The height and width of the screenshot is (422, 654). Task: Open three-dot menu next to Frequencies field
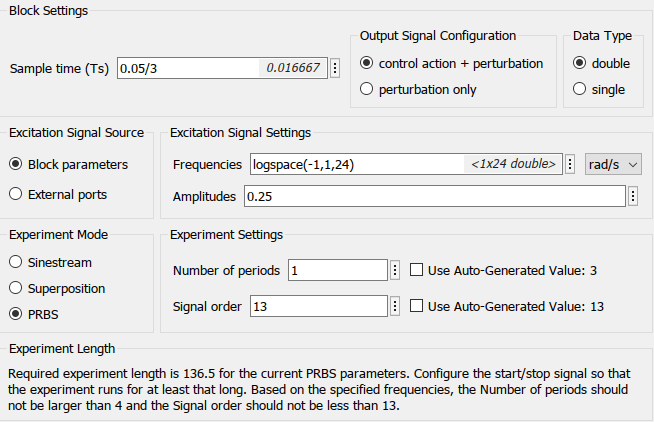(x=570, y=164)
